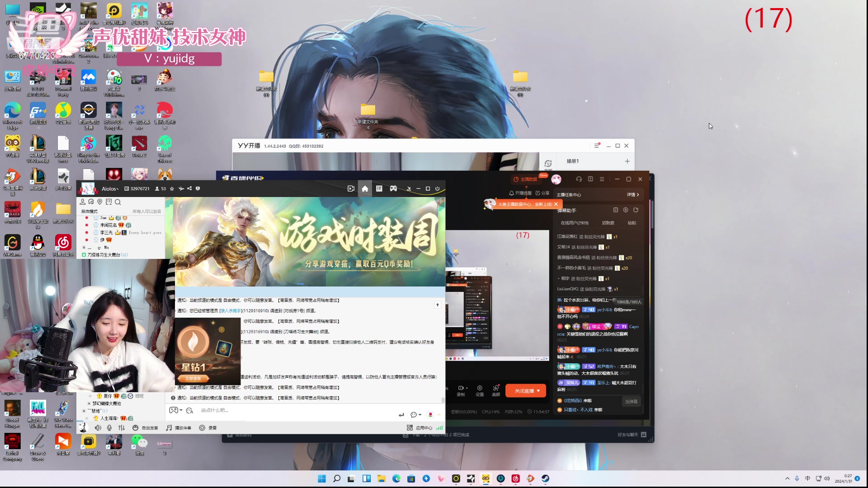
Task: Mute the speaker icon in YY bottom bar
Action: (x=98, y=427)
